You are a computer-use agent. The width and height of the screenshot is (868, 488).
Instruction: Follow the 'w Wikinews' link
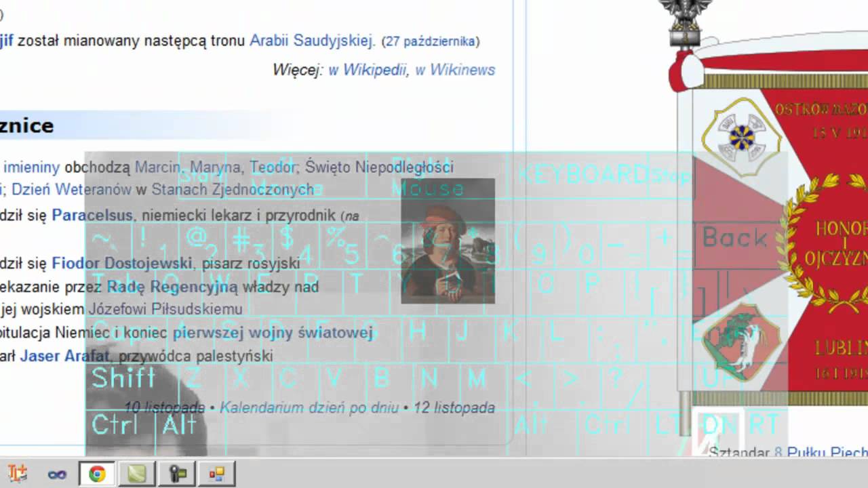point(455,70)
